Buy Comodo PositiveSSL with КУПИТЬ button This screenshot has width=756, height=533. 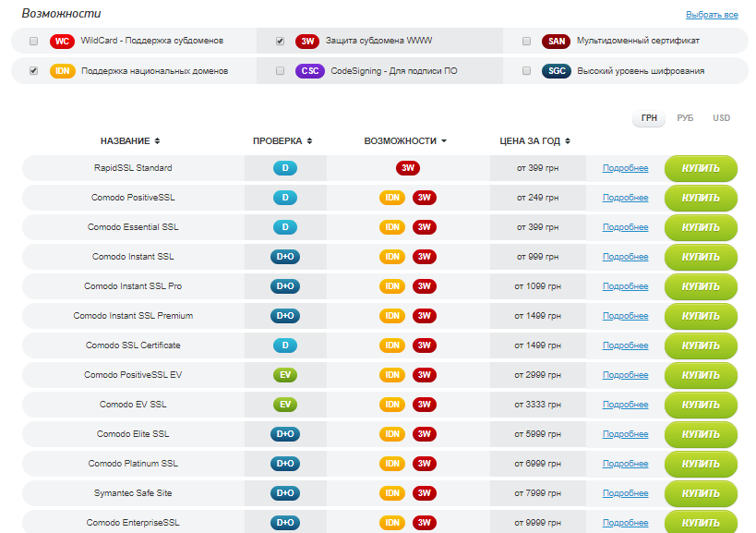tap(701, 198)
